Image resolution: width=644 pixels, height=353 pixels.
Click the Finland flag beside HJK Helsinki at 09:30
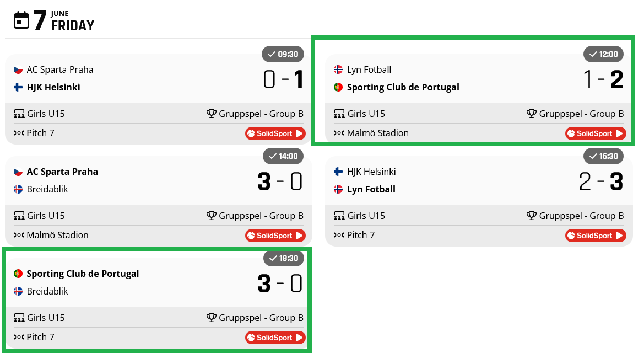click(18, 87)
